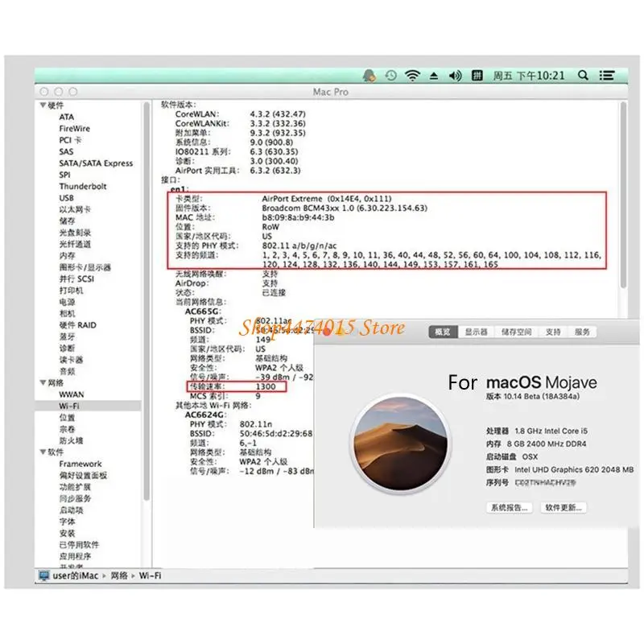Click the 系统报告 button
Viewport: 644px width, 644px height.
[x=510, y=508]
